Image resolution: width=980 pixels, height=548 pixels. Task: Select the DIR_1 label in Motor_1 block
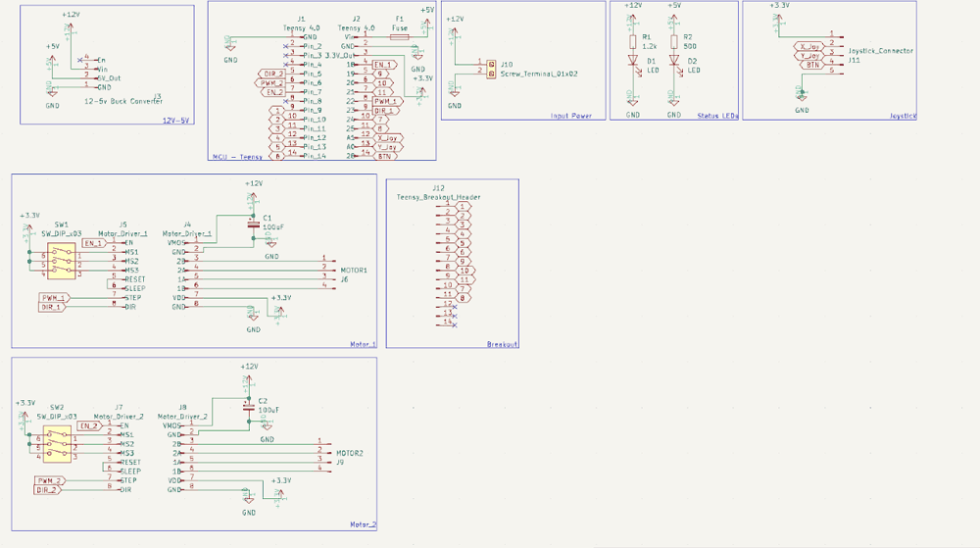tap(52, 307)
